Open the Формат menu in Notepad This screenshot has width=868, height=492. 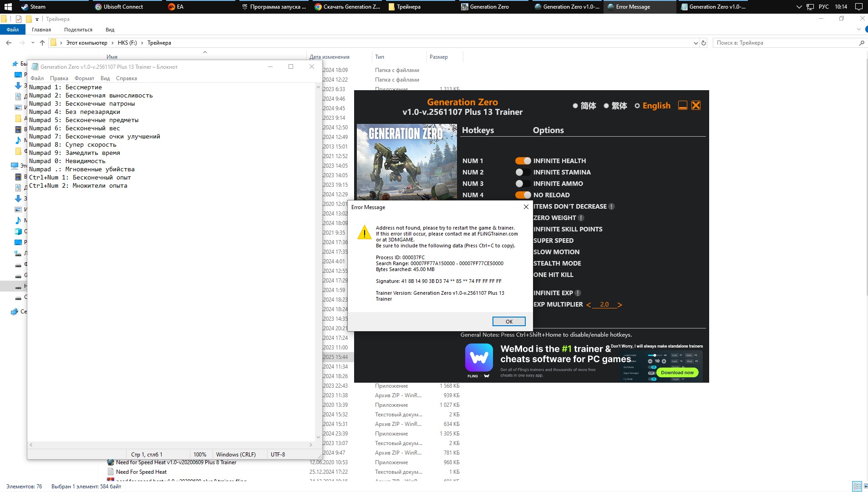click(x=84, y=78)
